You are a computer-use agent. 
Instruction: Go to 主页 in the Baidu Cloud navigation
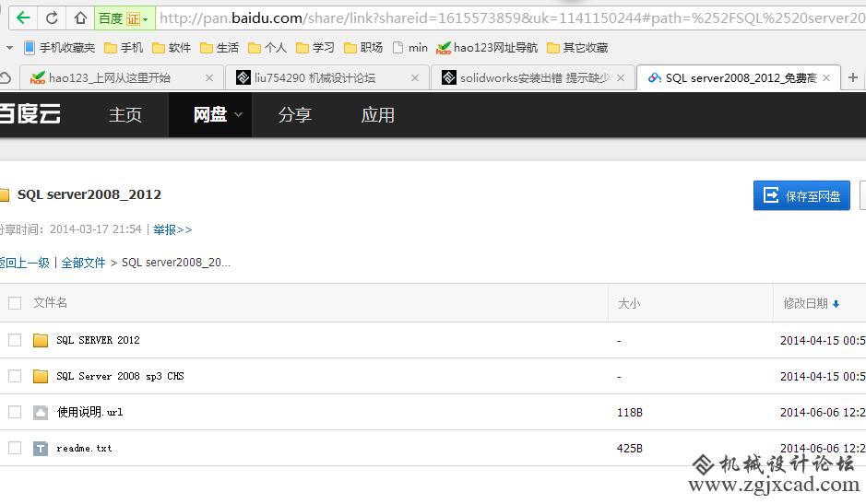125,115
